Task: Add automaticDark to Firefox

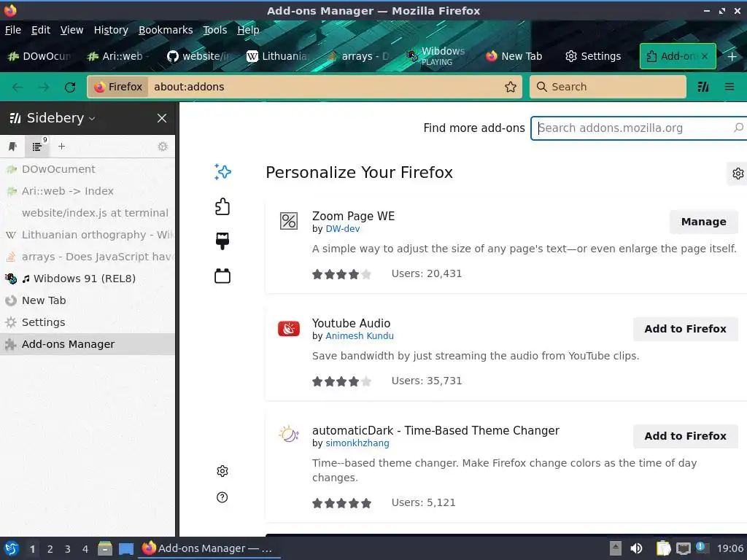Action: pyautogui.click(x=685, y=436)
